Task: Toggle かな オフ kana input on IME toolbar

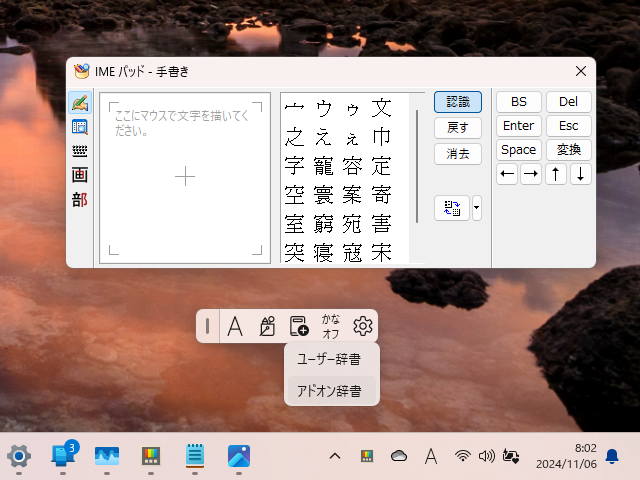Action: point(331,326)
